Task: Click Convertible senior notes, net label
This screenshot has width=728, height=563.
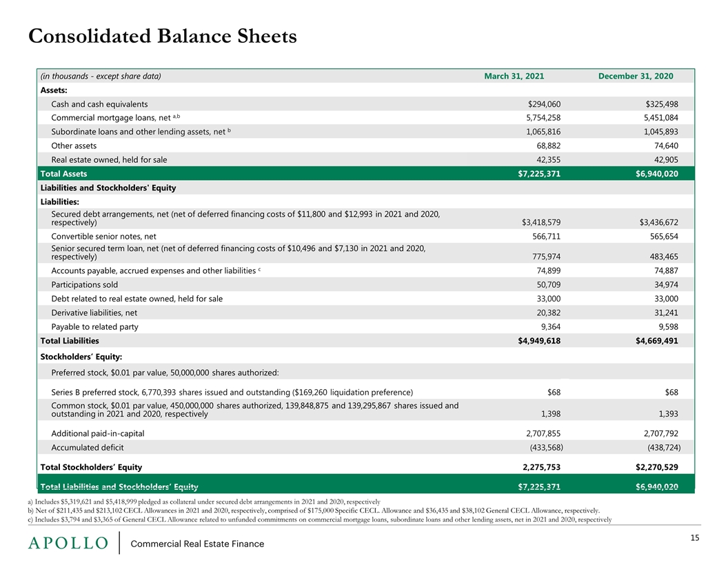Action: pos(103,237)
